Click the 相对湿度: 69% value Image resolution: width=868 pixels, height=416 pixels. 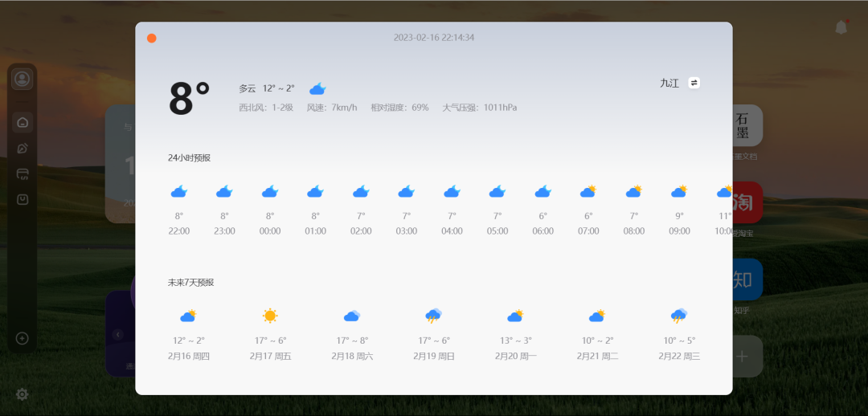(399, 108)
